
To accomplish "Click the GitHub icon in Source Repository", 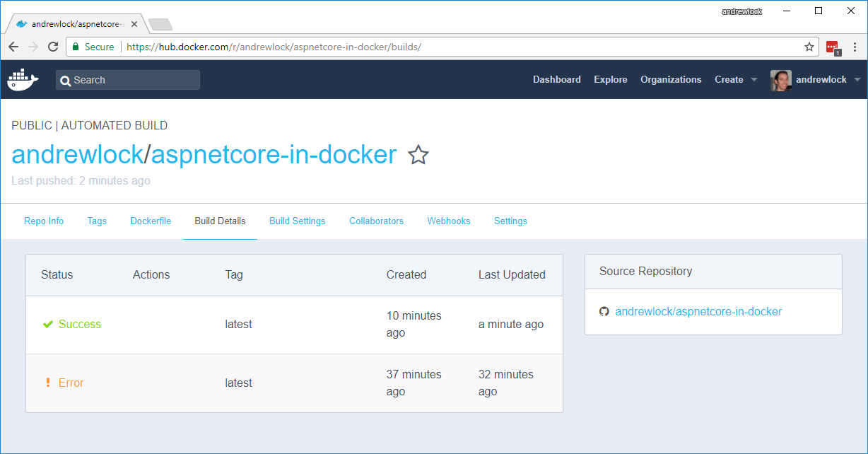I will point(604,311).
